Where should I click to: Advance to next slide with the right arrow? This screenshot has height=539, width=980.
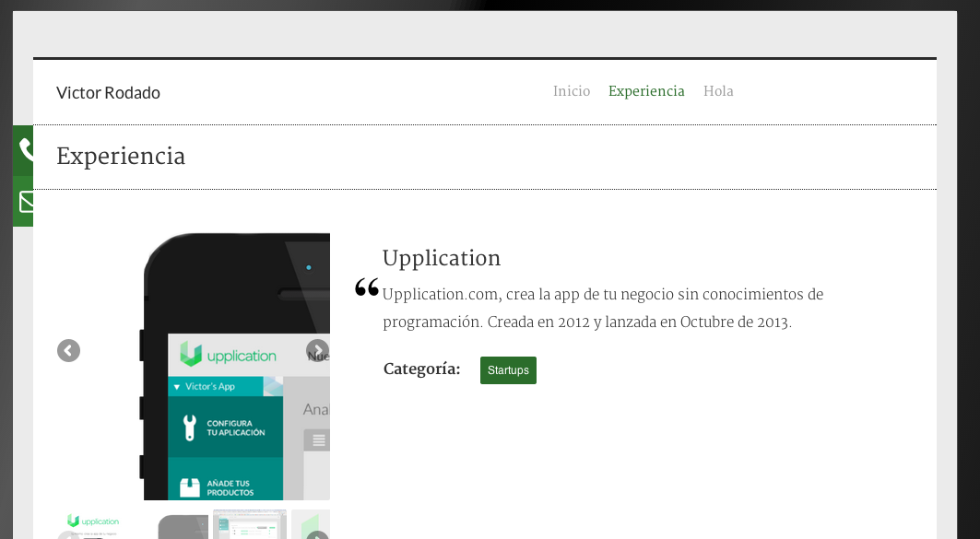(317, 350)
